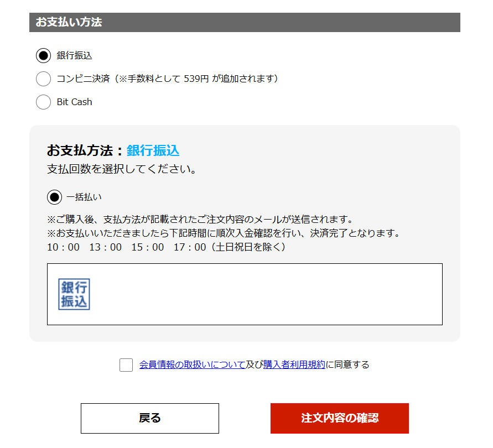Pick the Bit Cash radio button

click(x=43, y=102)
